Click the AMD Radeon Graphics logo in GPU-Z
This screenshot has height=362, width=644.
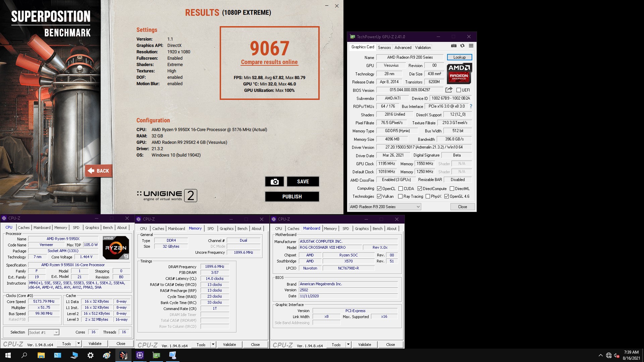click(x=459, y=73)
